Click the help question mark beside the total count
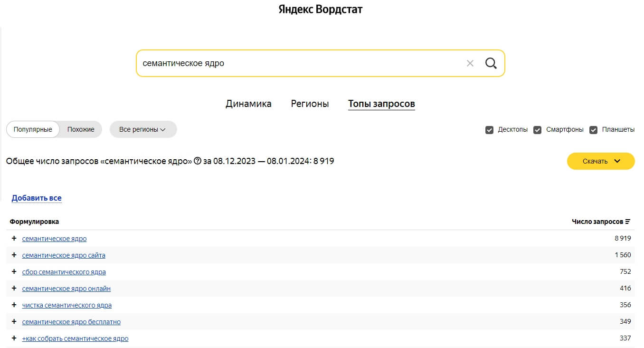Screen dimensions: 644x348 pos(198,161)
